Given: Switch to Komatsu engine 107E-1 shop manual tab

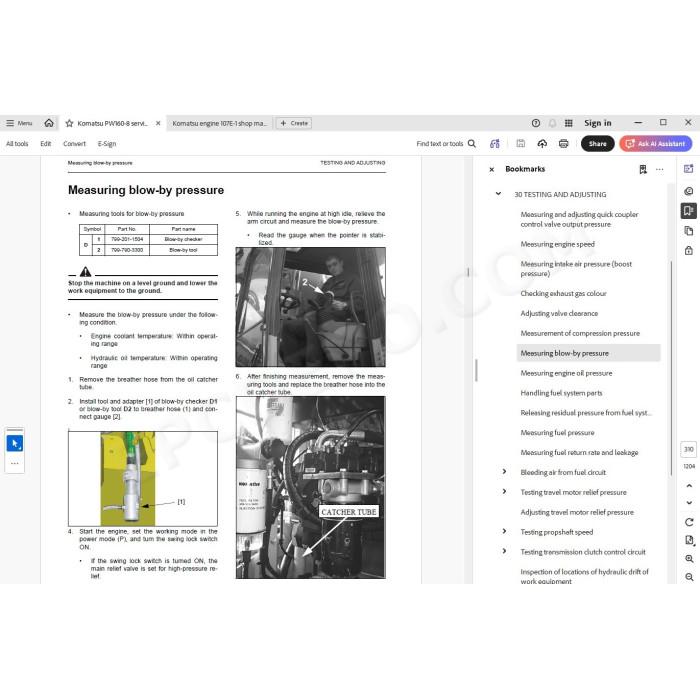Looking at the screenshot, I should point(219,123).
